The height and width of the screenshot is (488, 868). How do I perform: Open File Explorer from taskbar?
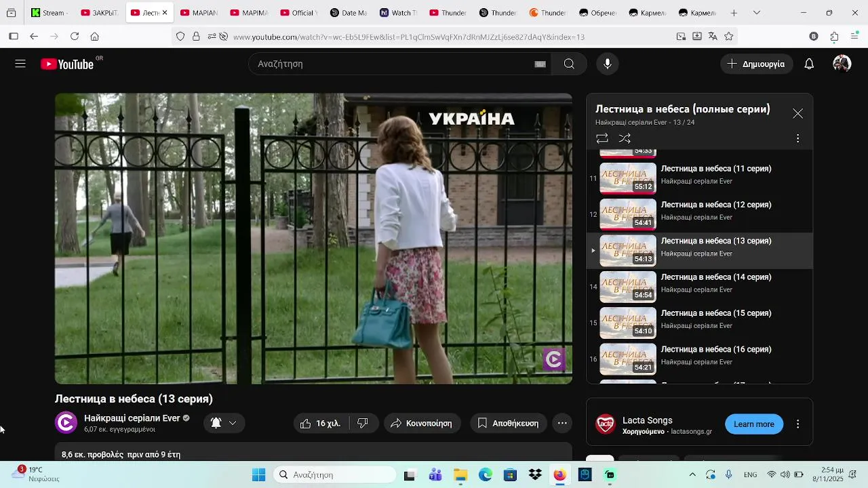pos(460,475)
